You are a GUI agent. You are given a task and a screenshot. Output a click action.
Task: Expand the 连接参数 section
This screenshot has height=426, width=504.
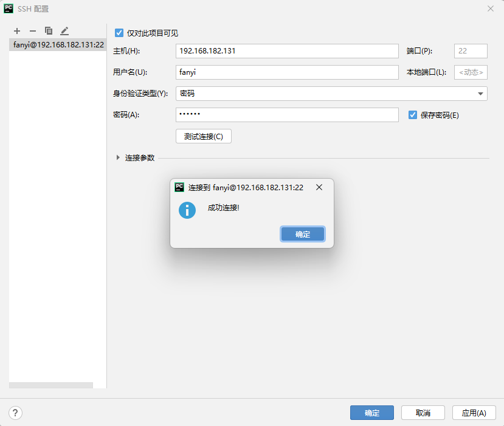coord(118,157)
